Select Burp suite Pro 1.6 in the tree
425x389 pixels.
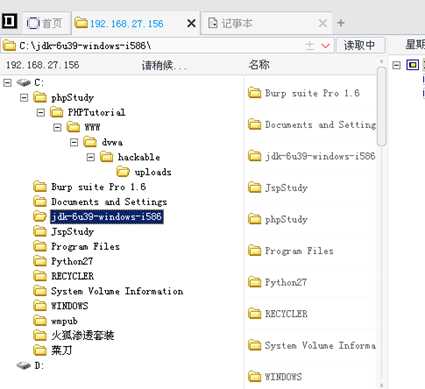coord(90,187)
